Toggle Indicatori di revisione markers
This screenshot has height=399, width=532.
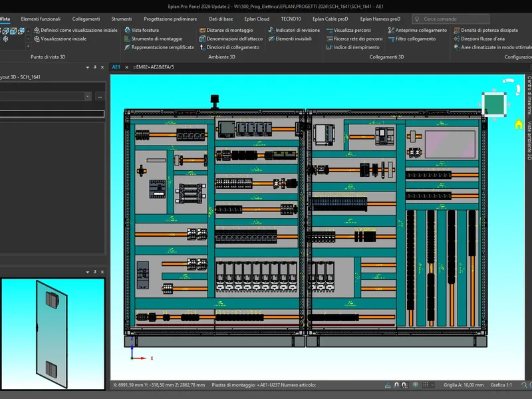tap(294, 30)
